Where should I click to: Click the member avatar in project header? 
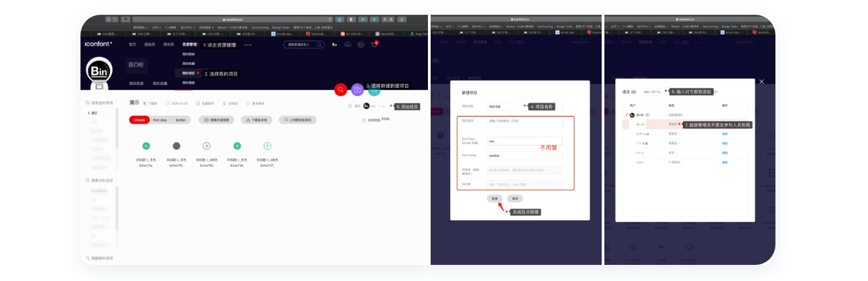(x=366, y=106)
